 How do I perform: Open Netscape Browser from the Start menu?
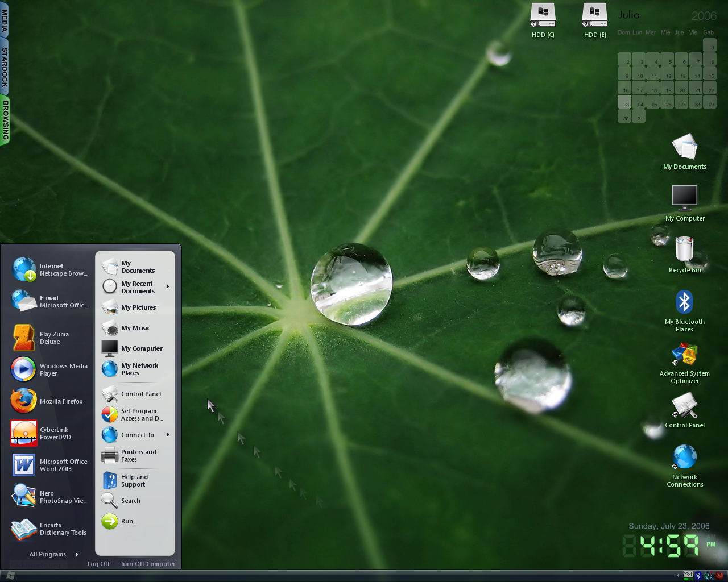(50, 269)
